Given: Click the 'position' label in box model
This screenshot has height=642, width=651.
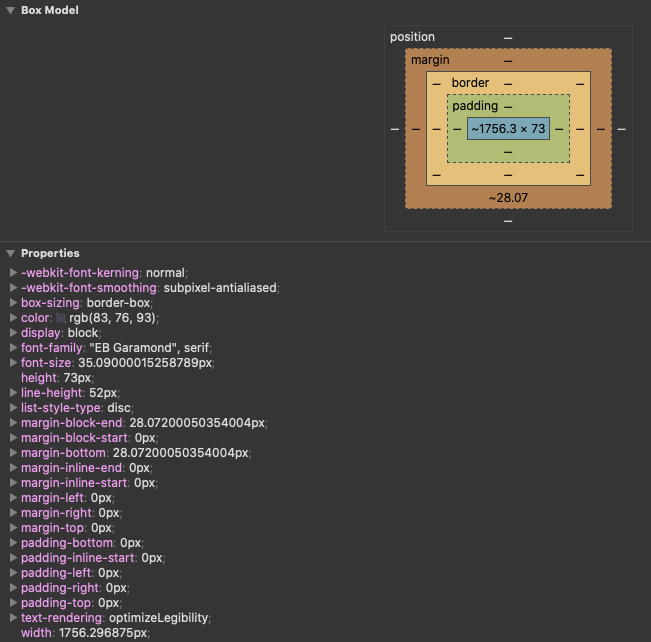Looking at the screenshot, I should click(x=412, y=37).
